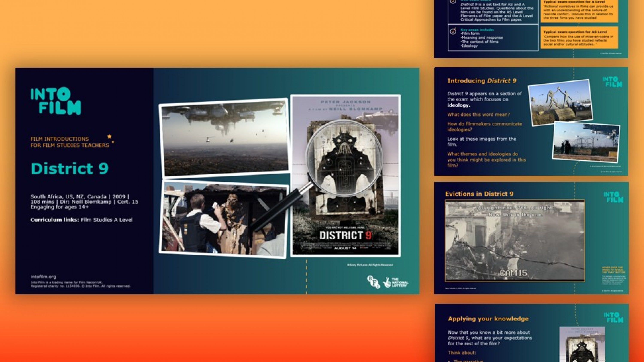
Task: Click 'FILM INTRODUCTIONS FOR FILM STUDIES TEACHERS' text
Action: click(70, 142)
